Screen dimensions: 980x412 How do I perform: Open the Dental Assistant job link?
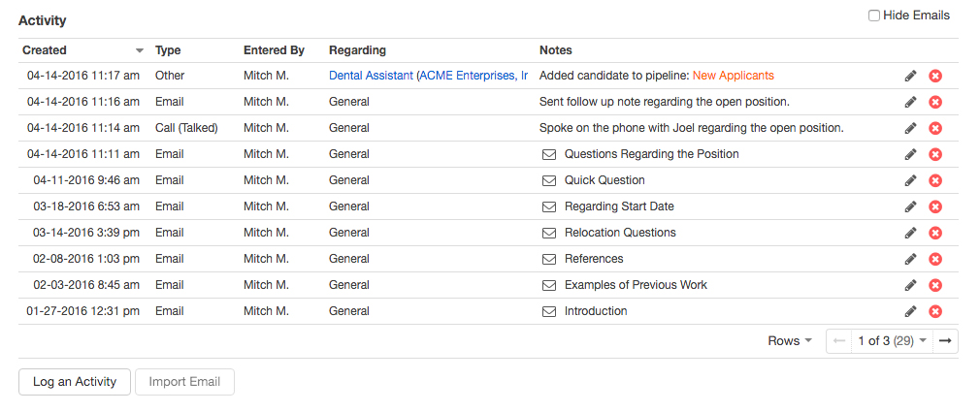[372, 76]
